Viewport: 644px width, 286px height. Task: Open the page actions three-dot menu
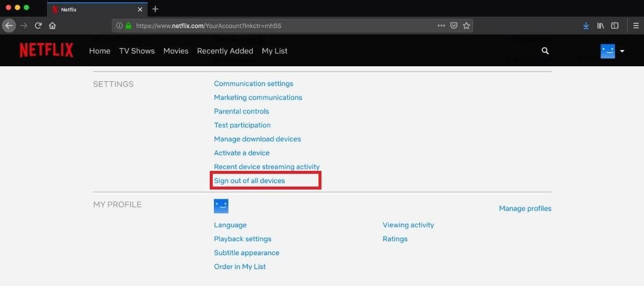[x=441, y=26]
